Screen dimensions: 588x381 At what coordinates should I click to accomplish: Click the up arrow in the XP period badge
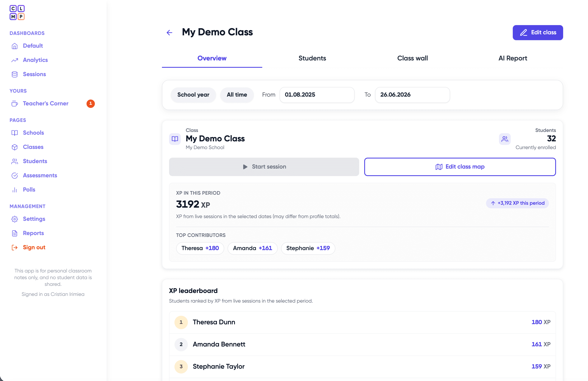493,203
